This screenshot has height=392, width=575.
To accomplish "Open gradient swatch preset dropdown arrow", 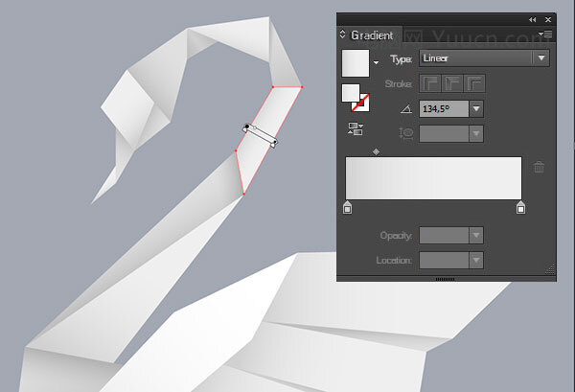I will [x=377, y=62].
